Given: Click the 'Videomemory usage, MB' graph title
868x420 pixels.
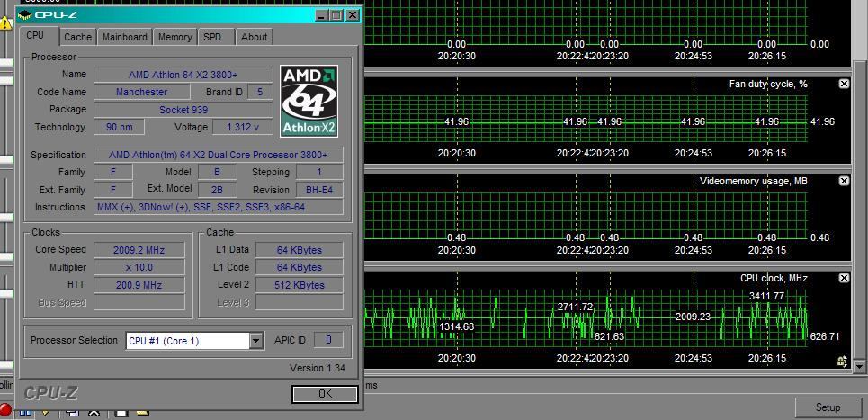Looking at the screenshot, I should click(x=753, y=182).
